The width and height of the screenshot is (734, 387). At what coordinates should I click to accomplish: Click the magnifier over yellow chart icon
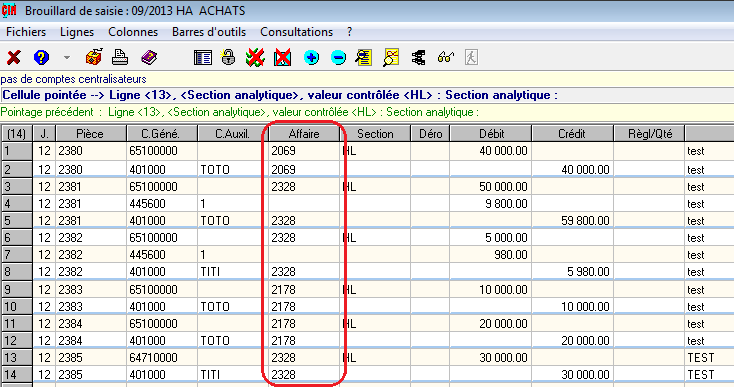coord(391,58)
